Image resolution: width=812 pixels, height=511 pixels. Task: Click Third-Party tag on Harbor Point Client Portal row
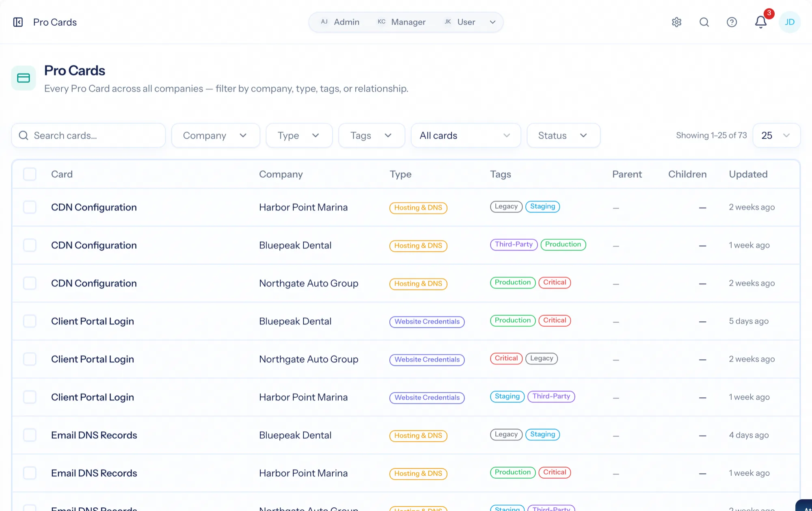tap(551, 396)
